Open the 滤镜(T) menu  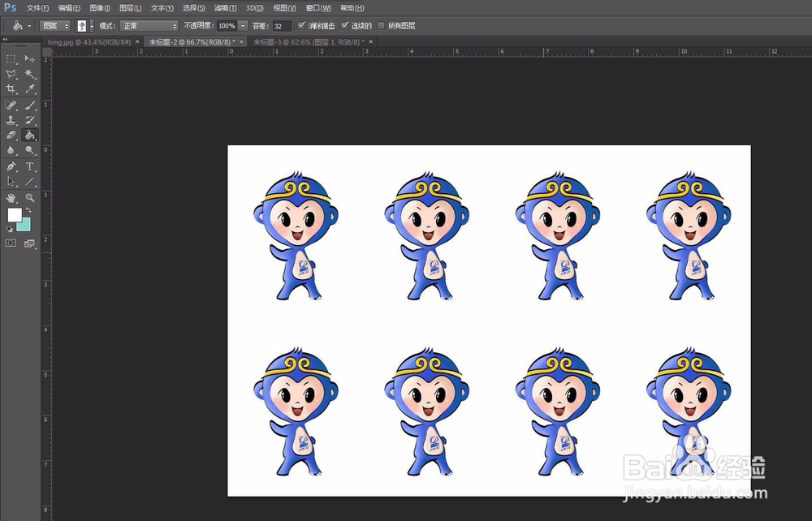[226, 8]
